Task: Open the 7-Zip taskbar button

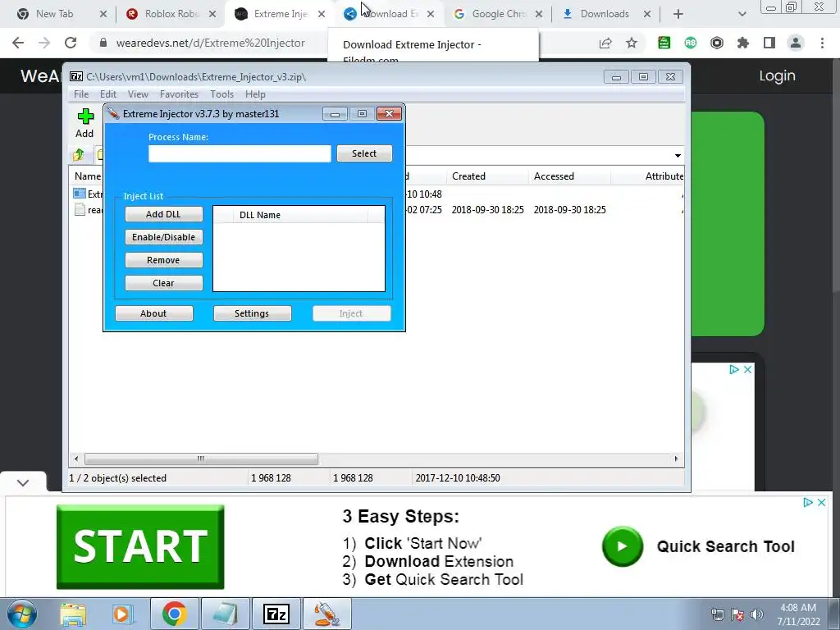Action: click(x=276, y=614)
